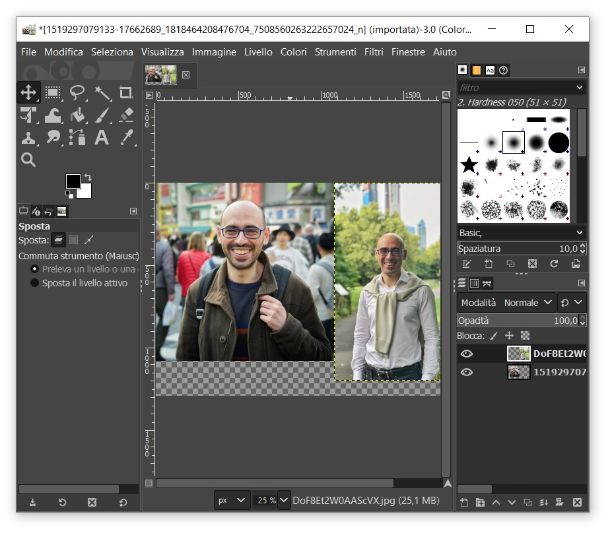Swap foreground and background colors
This screenshot has height=533, width=610.
coord(88,177)
